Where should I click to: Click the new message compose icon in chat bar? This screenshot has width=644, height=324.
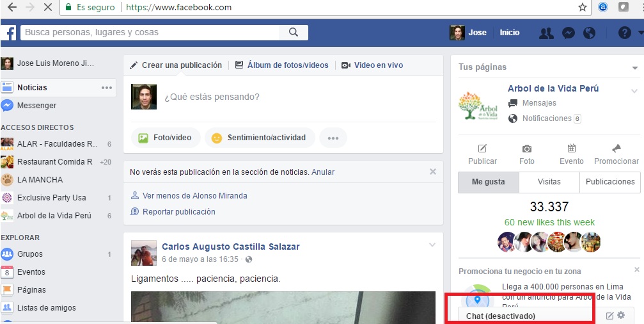[609, 316]
